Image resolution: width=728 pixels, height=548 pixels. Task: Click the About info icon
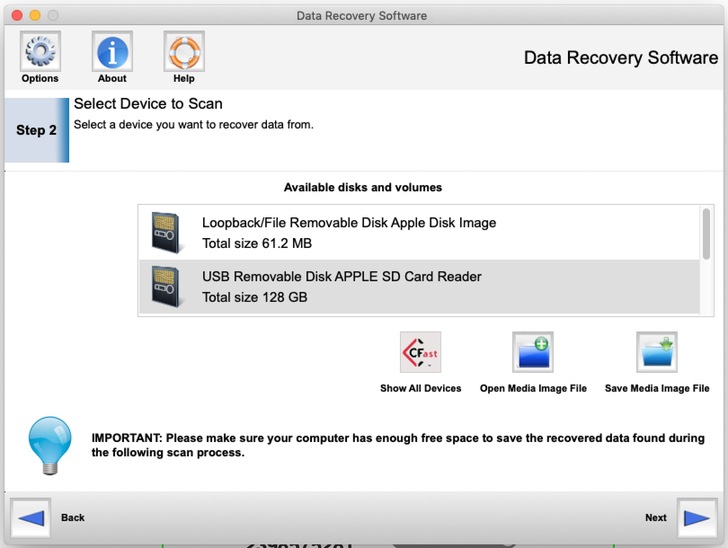(112, 51)
